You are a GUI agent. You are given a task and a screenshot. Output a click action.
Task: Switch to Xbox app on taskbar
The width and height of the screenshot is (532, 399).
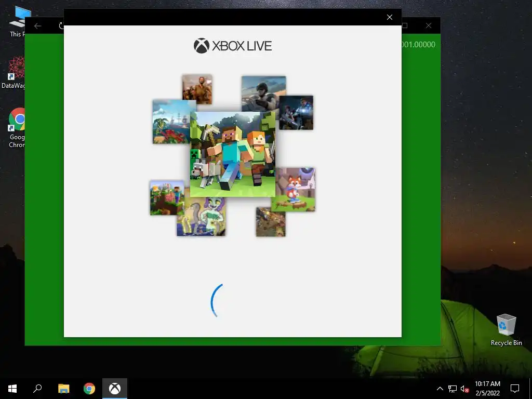pos(115,389)
